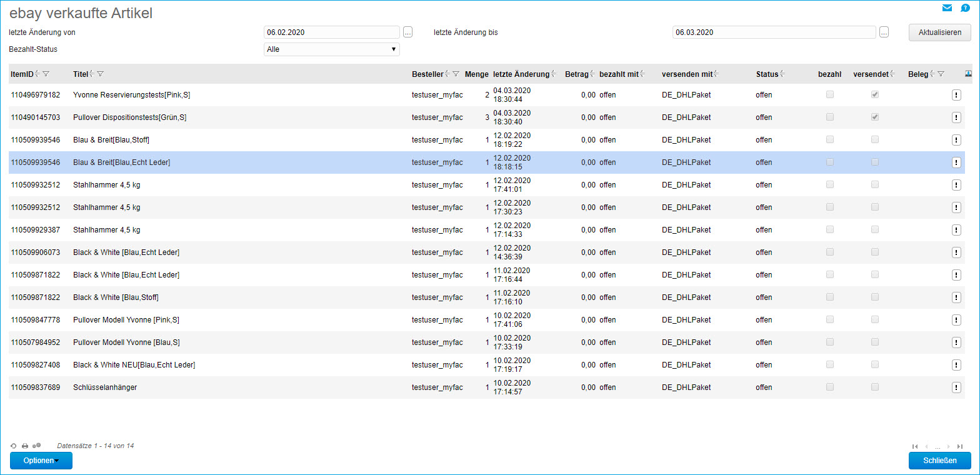The height and width of the screenshot is (475, 980).
Task: Open date picker for letzte Änderung von
Action: 407,32
